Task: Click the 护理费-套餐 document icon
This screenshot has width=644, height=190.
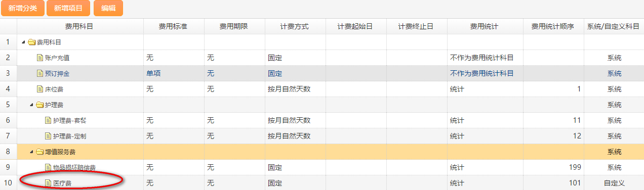Action: [48, 120]
